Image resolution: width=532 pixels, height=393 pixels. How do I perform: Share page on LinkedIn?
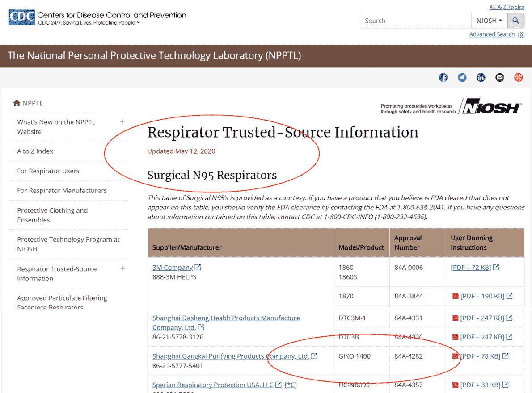tap(481, 78)
